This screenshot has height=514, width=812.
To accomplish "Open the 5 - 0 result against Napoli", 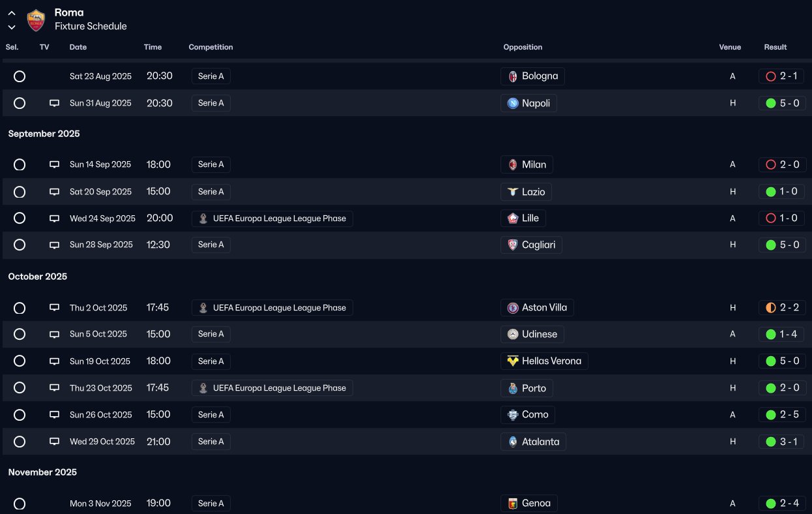I will point(789,103).
